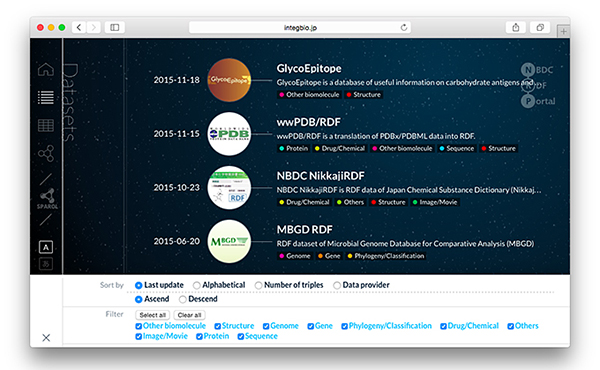Open the wwPDB dataset logo
This screenshot has width=600, height=370.
click(229, 134)
